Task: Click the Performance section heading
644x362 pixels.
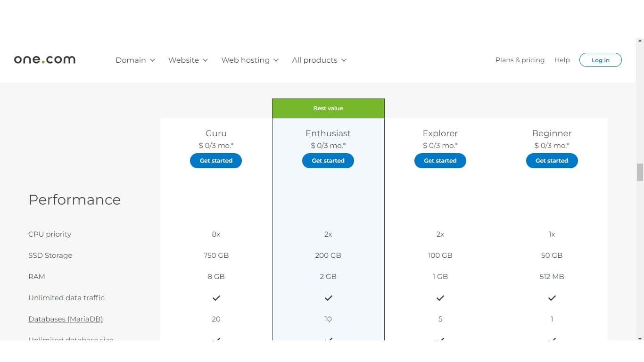Action: click(74, 200)
